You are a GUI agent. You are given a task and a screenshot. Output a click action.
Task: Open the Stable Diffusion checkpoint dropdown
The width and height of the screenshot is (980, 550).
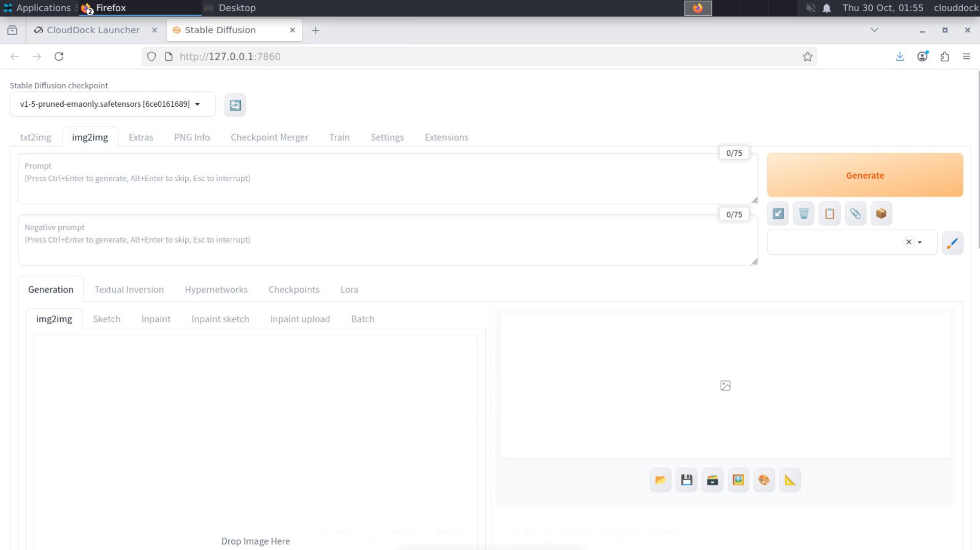[x=112, y=104]
